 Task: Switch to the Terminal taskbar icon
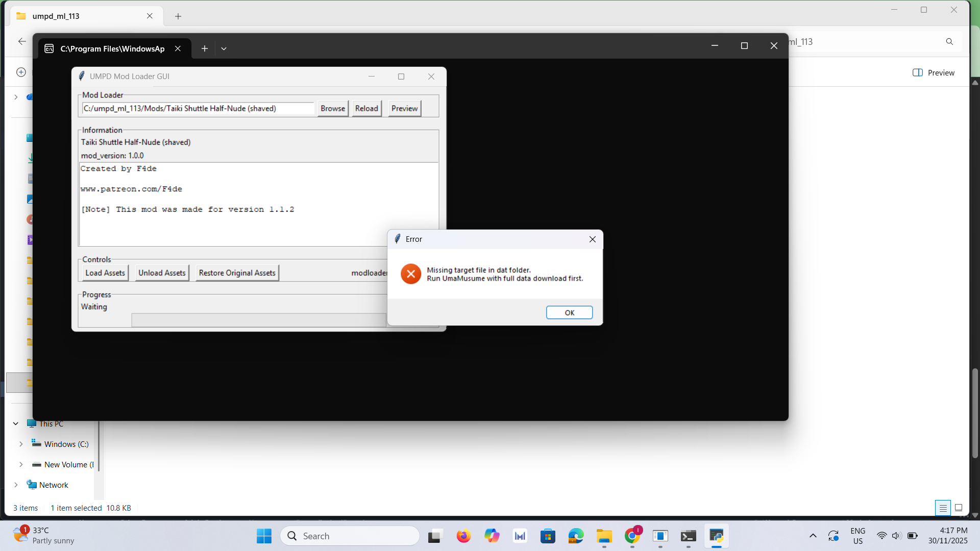tap(689, 536)
